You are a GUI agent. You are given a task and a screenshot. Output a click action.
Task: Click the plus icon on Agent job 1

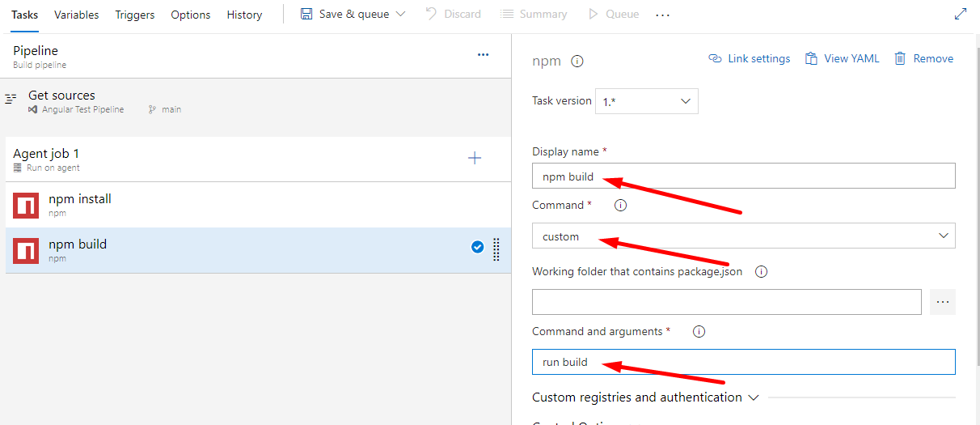(475, 159)
